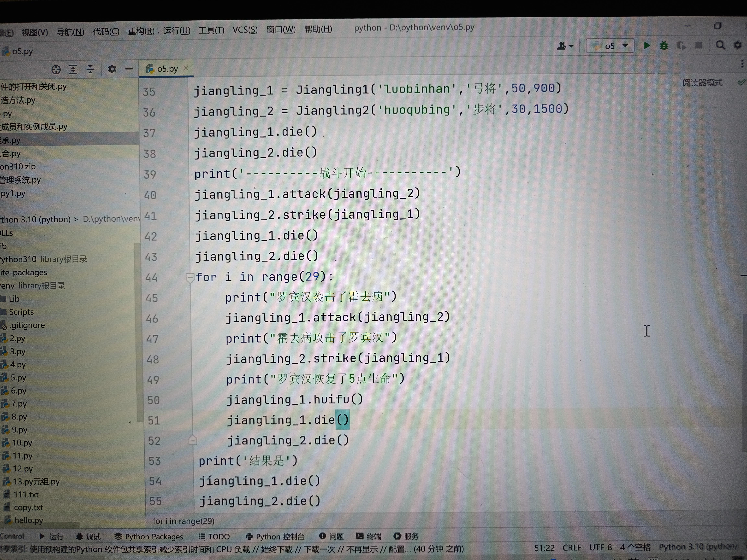Change UTF-8 file encoding

point(600,547)
